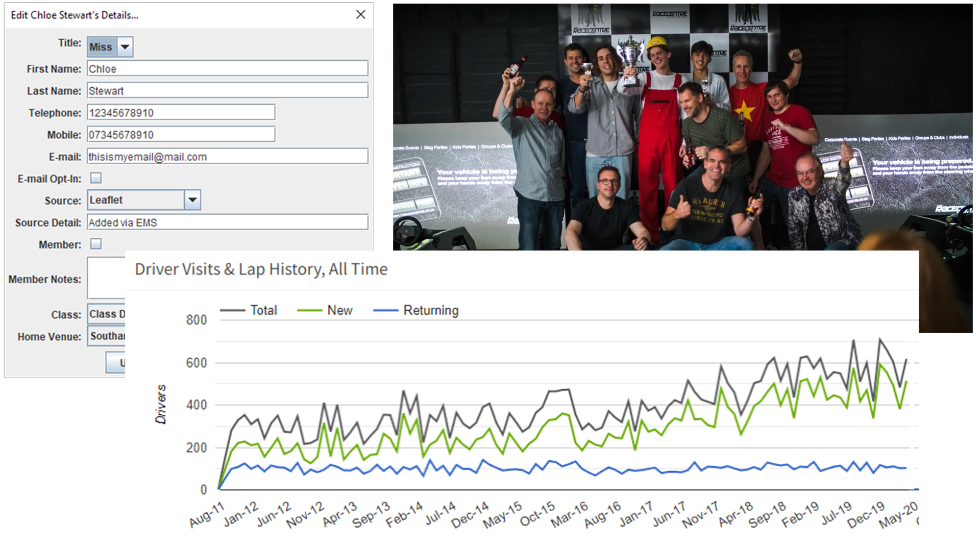Tick the E-mail Opt-In checkbox
This screenshot has width=980, height=551.
click(96, 178)
